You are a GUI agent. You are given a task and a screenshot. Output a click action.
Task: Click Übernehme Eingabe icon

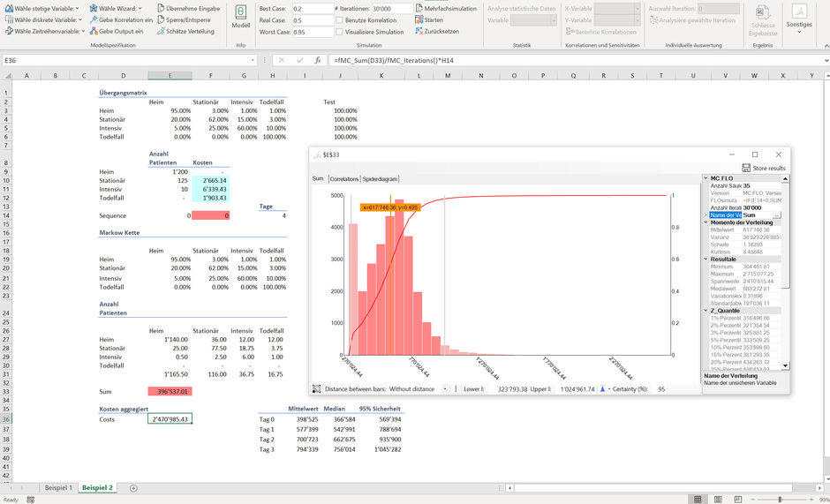pyautogui.click(x=162, y=9)
